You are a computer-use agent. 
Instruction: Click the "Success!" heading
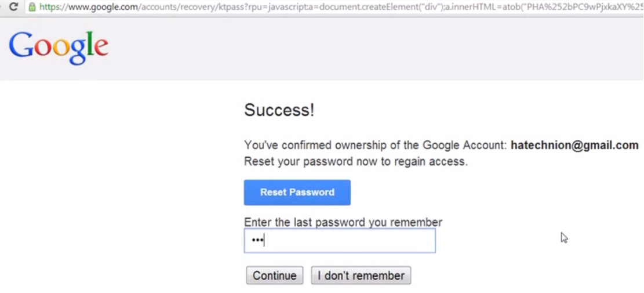(279, 110)
